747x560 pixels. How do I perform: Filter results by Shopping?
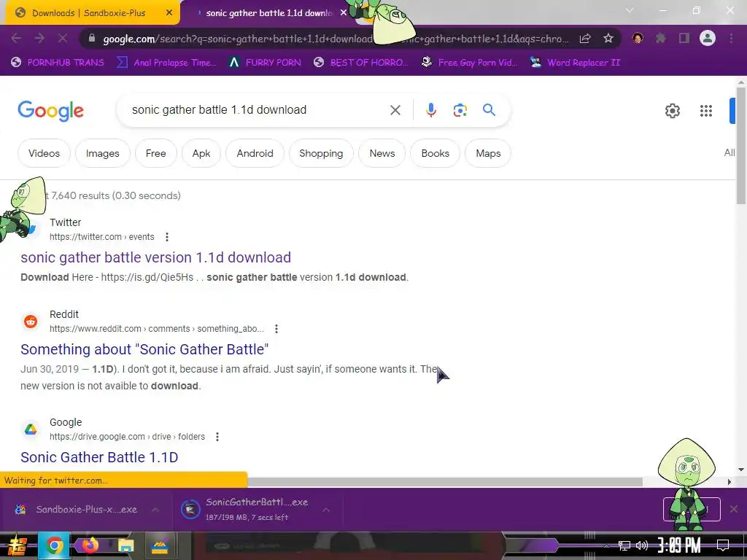tap(321, 153)
